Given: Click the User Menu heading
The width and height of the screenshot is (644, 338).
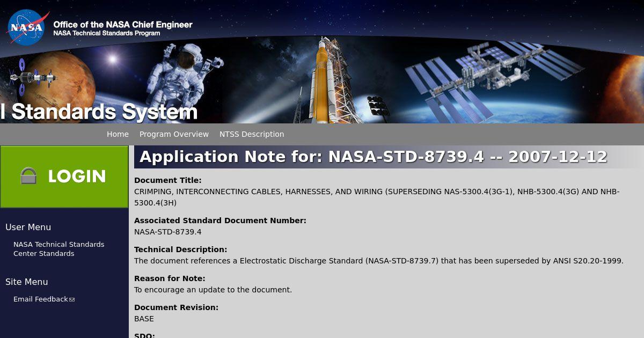Looking at the screenshot, I should tap(28, 227).
